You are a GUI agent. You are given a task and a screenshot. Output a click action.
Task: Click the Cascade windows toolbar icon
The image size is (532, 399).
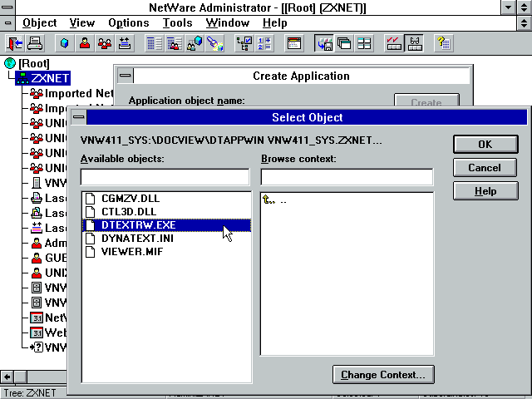[x=344, y=43]
